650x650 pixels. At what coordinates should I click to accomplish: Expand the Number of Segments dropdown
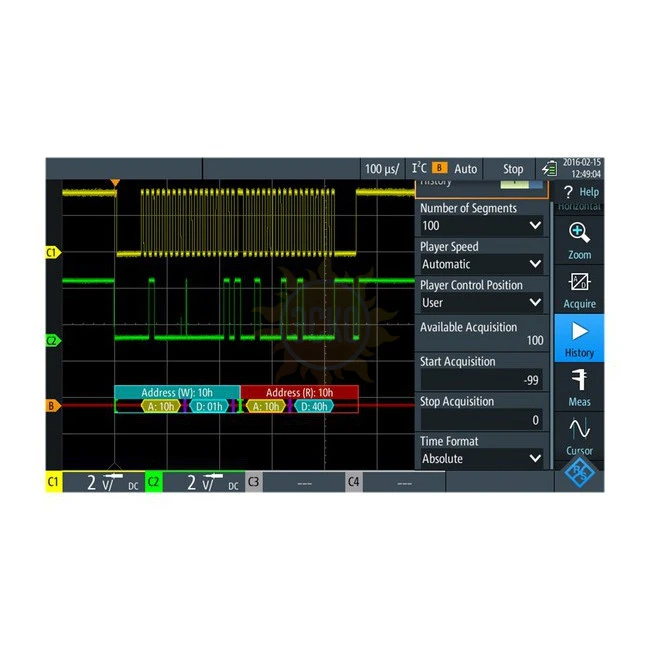482,226
